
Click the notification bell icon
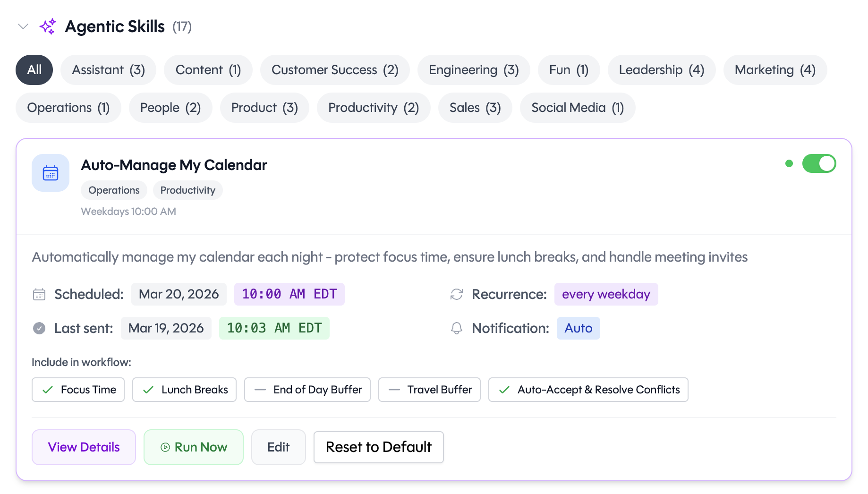click(x=455, y=328)
